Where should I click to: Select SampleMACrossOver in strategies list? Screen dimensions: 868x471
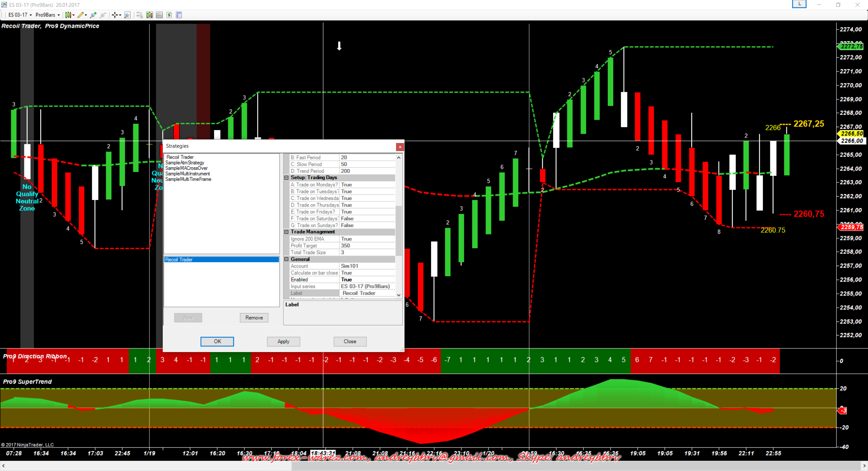coord(186,168)
